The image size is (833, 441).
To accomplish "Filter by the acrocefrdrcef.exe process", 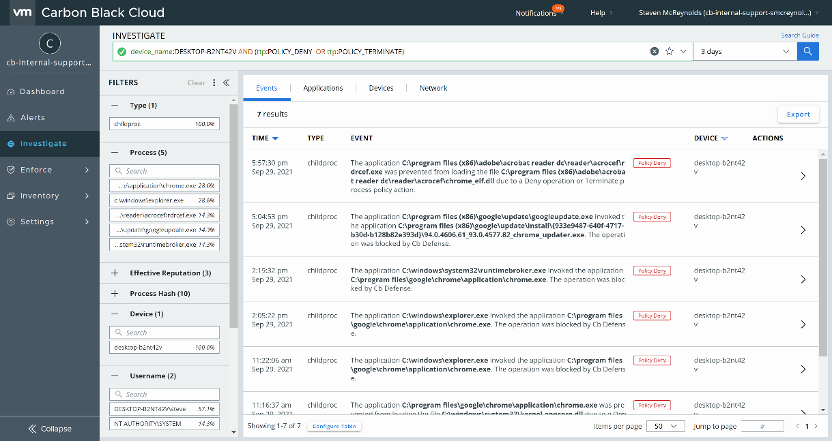I will pos(164,215).
